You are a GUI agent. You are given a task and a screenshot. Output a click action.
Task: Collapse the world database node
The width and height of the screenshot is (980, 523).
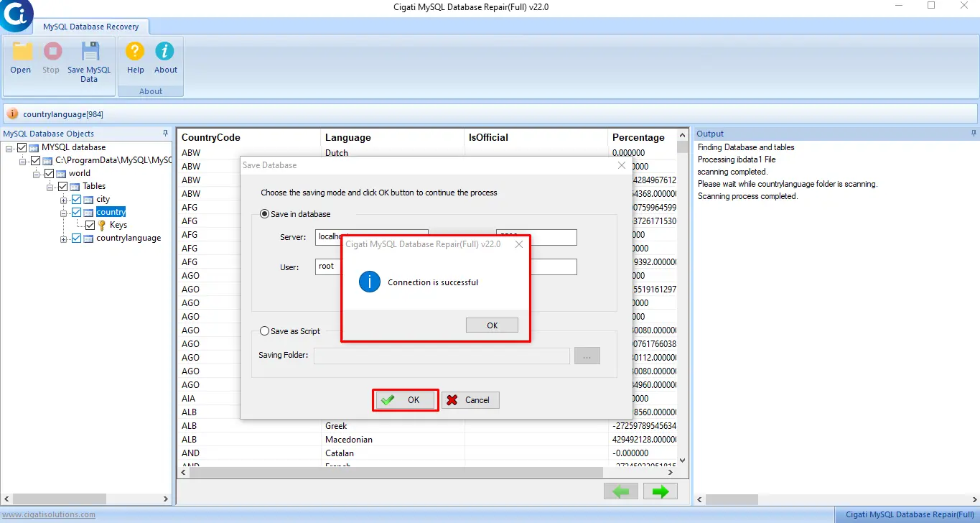click(x=36, y=173)
